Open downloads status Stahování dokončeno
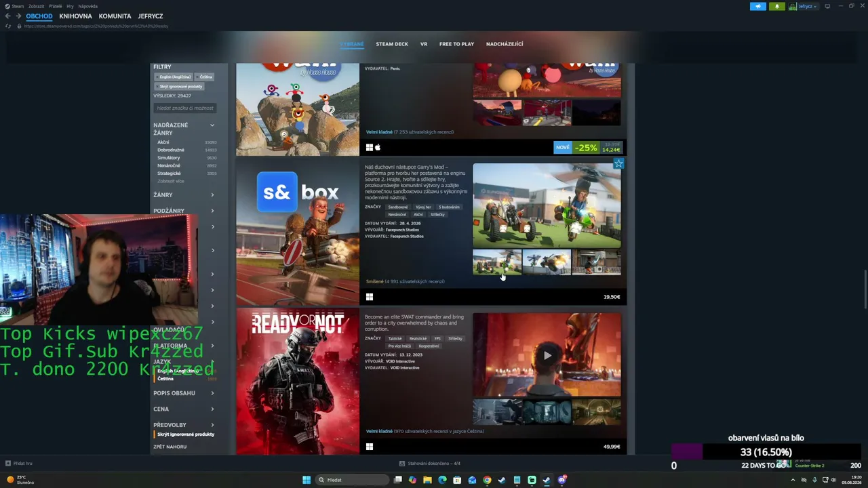Image resolution: width=868 pixels, height=488 pixels. tap(430, 464)
